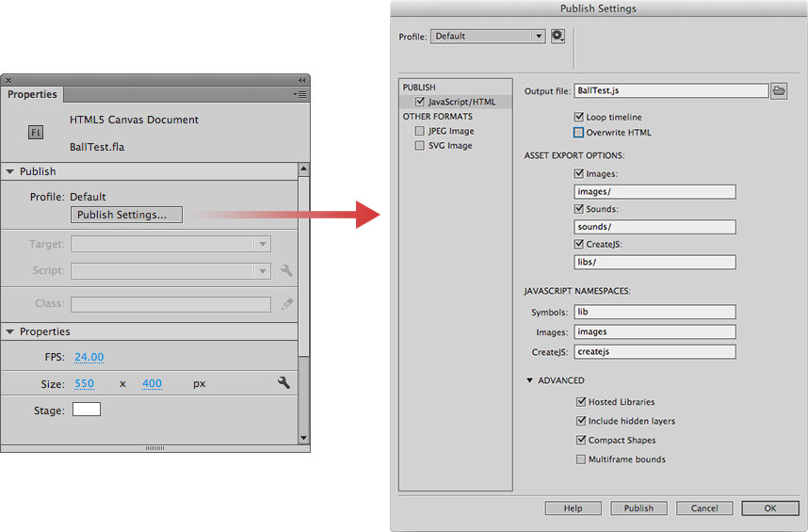Open the Stage color swatch
This screenshot has width=808, height=532.
tap(87, 410)
